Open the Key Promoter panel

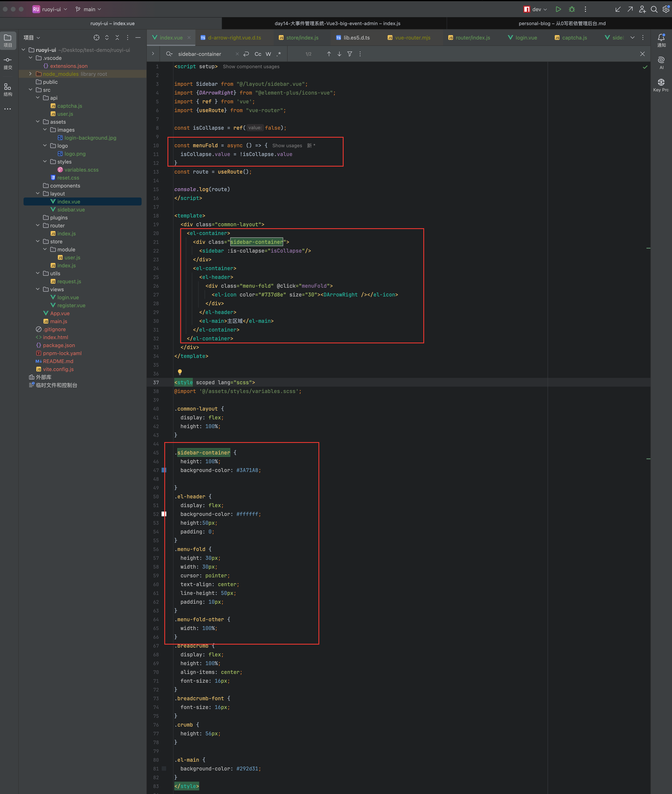point(661,85)
